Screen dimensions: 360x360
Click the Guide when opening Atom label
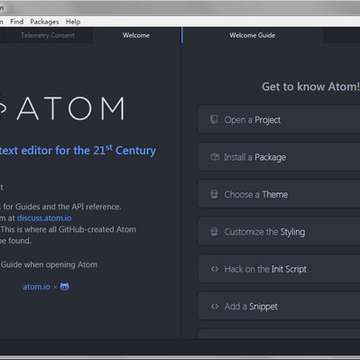49,265
